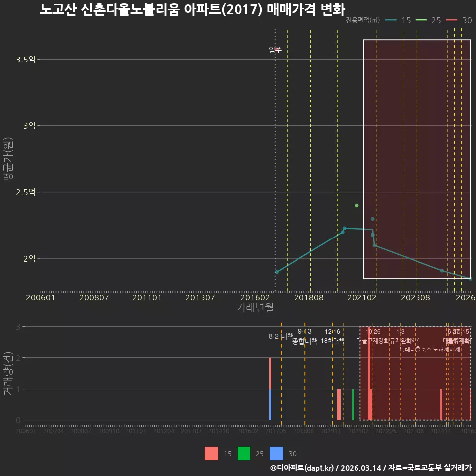Viewport: 476px width, 476px height.
Task: Click 202411 label on volume chart axis
Action: point(441,431)
